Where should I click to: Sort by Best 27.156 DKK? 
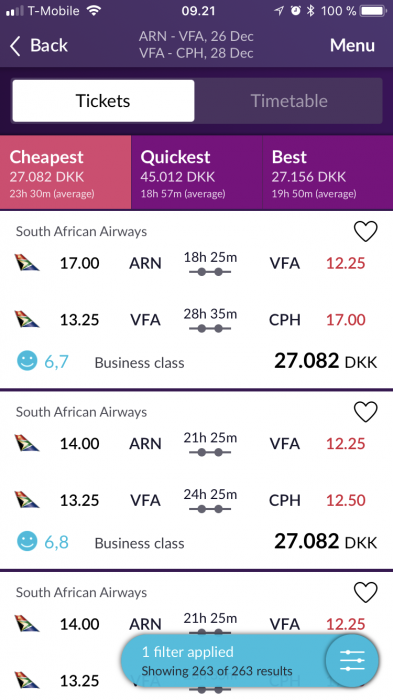[x=328, y=172]
